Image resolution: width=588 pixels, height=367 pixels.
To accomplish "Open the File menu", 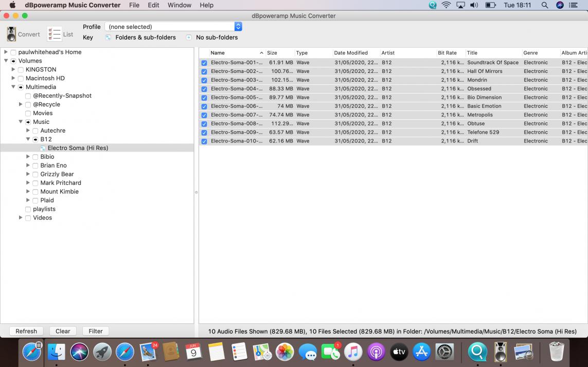I will click(x=134, y=5).
